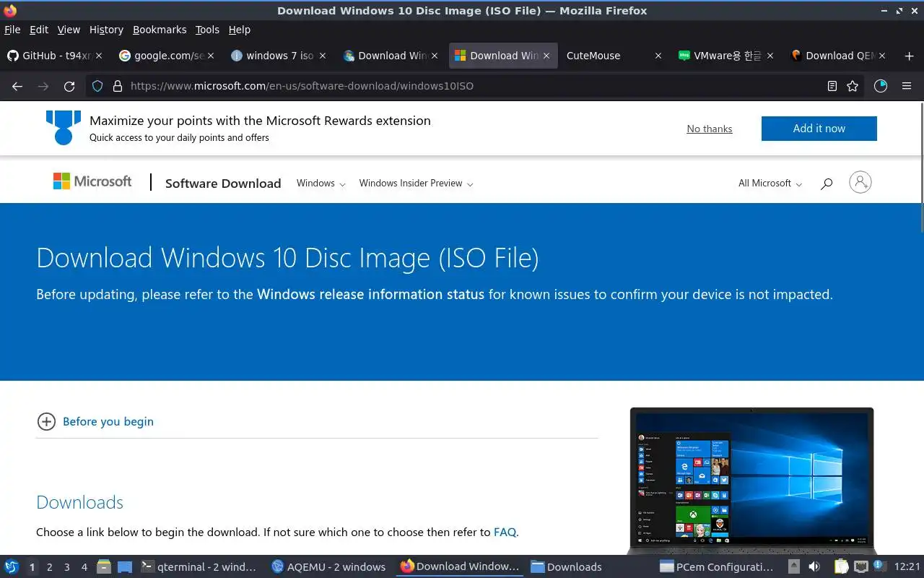
Task: Expand the All Microsoft menu
Action: click(770, 184)
